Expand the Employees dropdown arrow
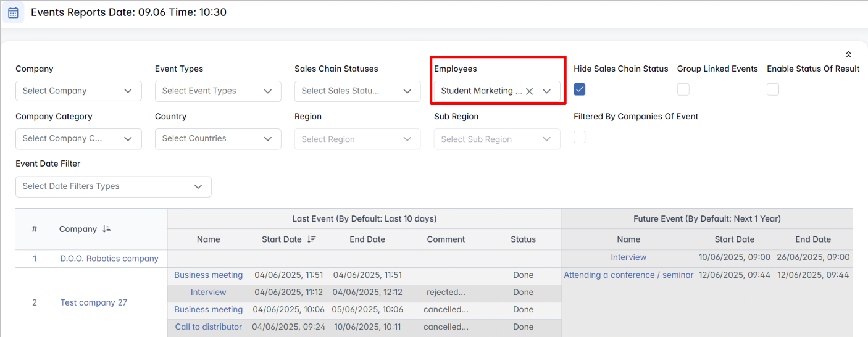 coord(546,91)
